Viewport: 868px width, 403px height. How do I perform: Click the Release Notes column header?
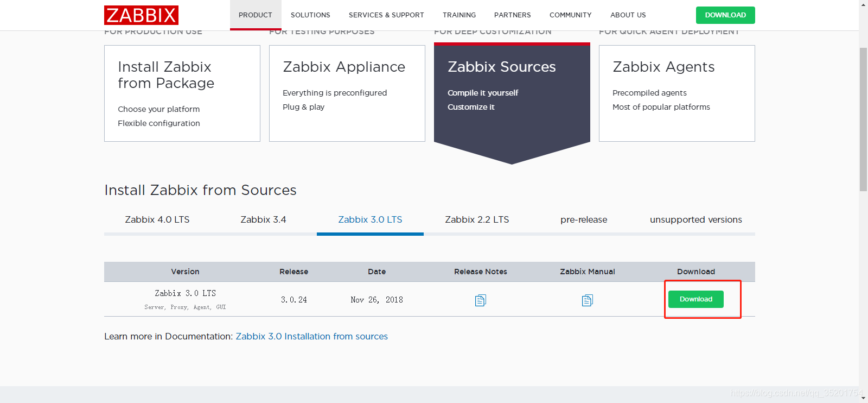[481, 272]
